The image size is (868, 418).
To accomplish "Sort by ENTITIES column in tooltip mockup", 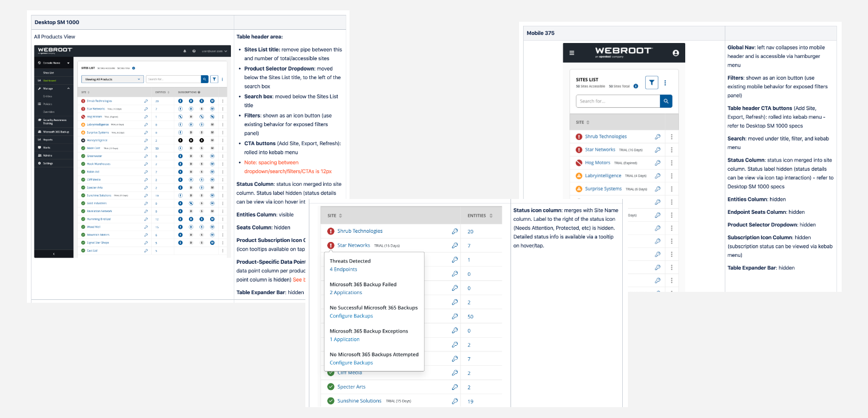I will (480, 216).
